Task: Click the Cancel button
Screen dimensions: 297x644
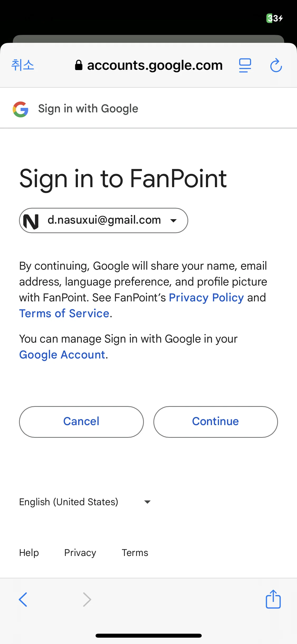Action: [81, 422]
